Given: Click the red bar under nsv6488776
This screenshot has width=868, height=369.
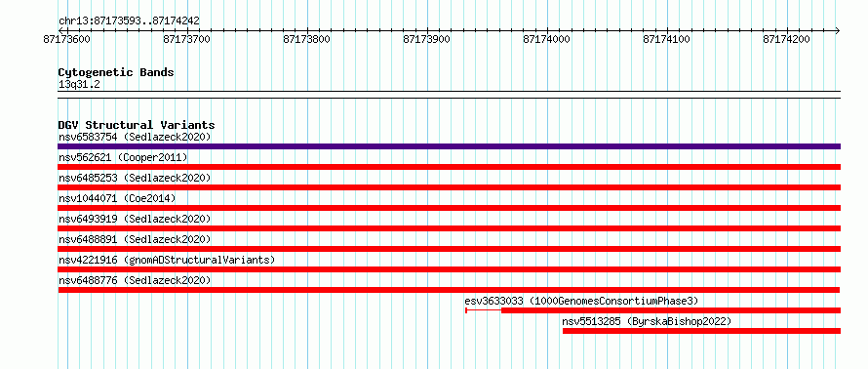Looking at the screenshot, I should (x=449, y=290).
